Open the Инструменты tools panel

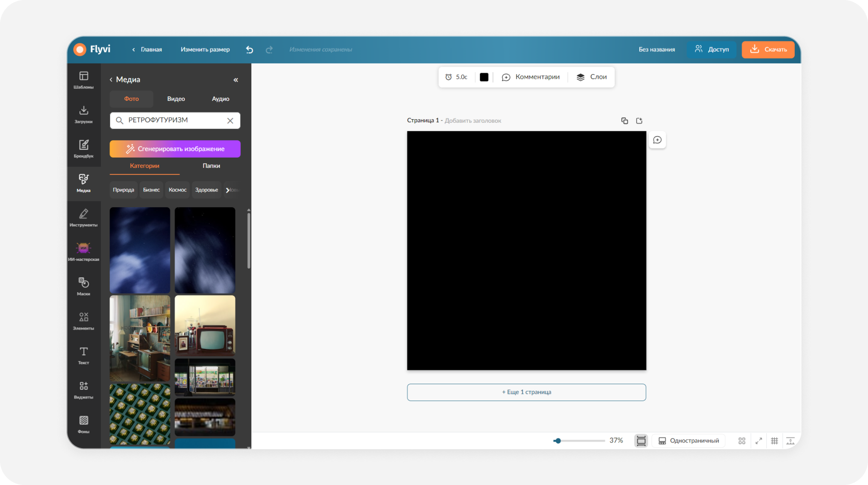83,217
